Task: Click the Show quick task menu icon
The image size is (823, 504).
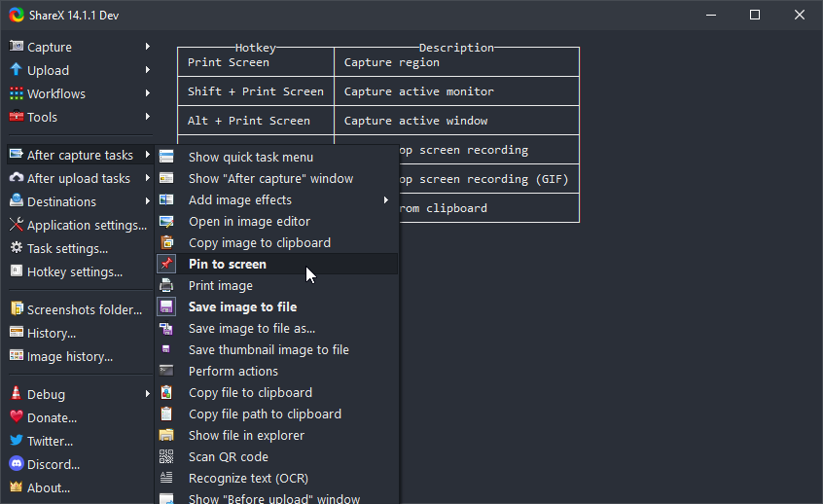Action: [x=166, y=157]
